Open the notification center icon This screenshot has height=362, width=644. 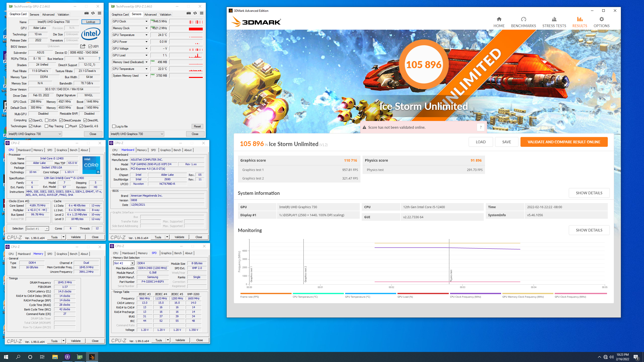pyautogui.click(x=636, y=357)
